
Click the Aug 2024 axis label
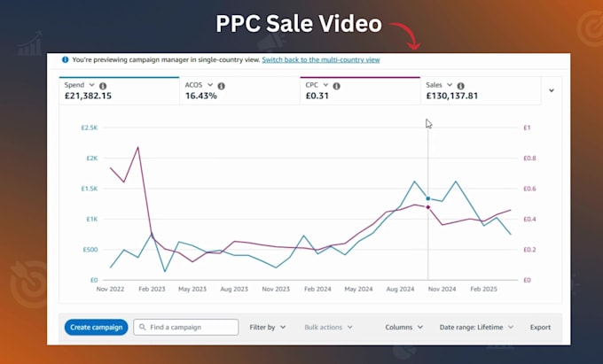(400, 289)
